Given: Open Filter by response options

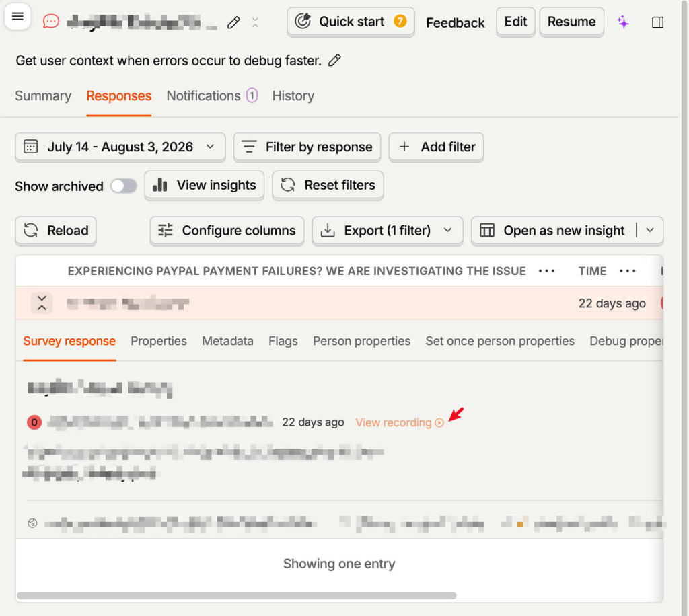Looking at the screenshot, I should [307, 147].
